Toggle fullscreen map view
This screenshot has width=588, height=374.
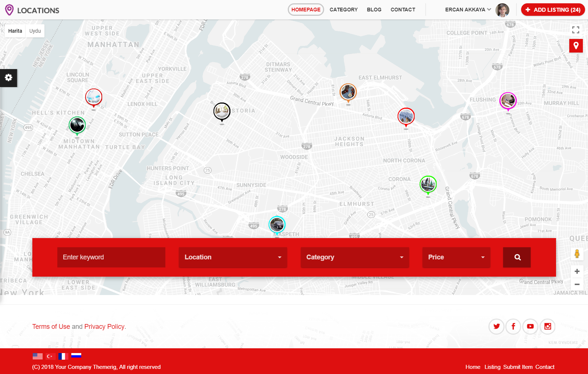click(x=576, y=30)
